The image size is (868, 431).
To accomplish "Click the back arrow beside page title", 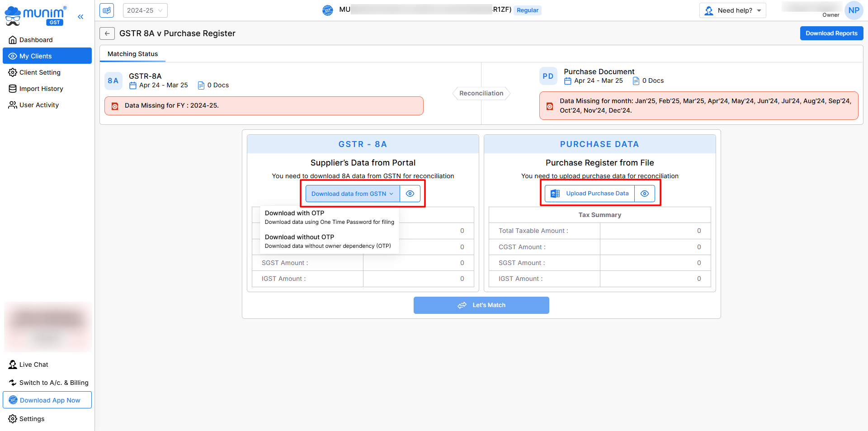I will coord(107,33).
